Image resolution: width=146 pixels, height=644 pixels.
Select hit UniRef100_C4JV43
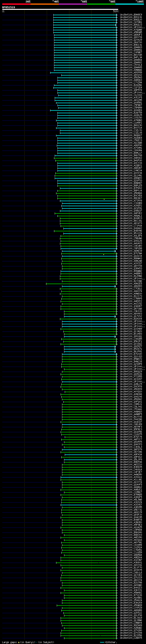point(131,95)
